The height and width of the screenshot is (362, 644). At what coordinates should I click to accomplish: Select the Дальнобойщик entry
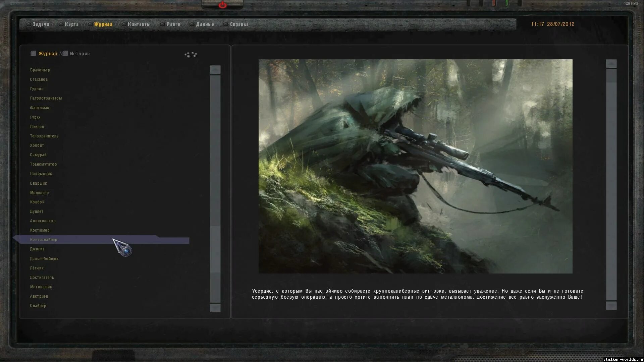pyautogui.click(x=44, y=259)
